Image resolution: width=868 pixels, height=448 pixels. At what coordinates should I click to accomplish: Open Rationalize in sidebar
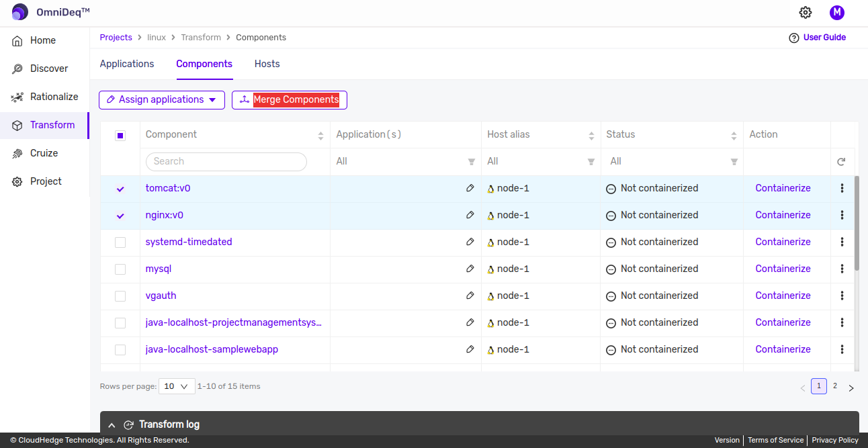coord(44,97)
